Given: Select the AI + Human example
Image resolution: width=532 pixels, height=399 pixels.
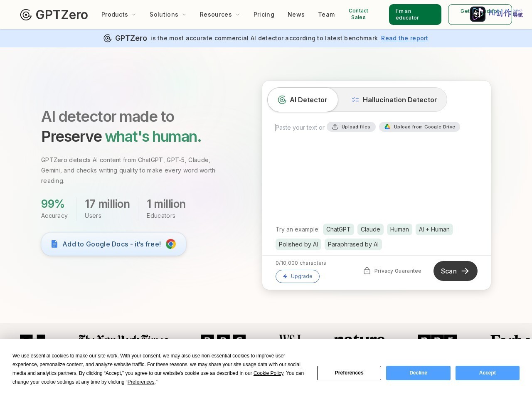Looking at the screenshot, I should pyautogui.click(x=434, y=229).
